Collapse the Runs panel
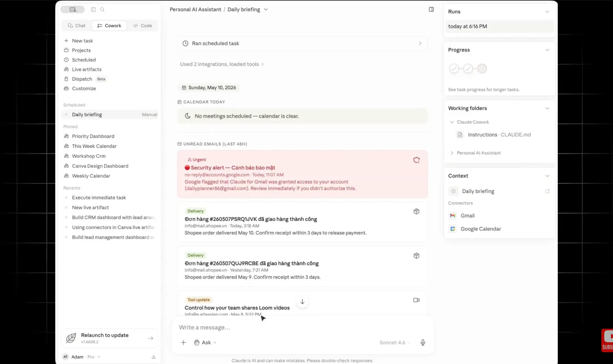 click(547, 12)
